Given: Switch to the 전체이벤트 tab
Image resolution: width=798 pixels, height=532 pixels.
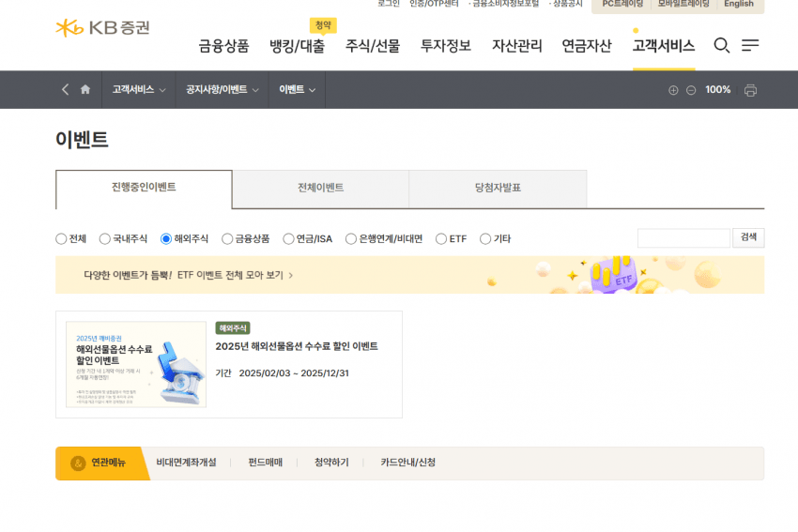Looking at the screenshot, I should coord(320,189).
